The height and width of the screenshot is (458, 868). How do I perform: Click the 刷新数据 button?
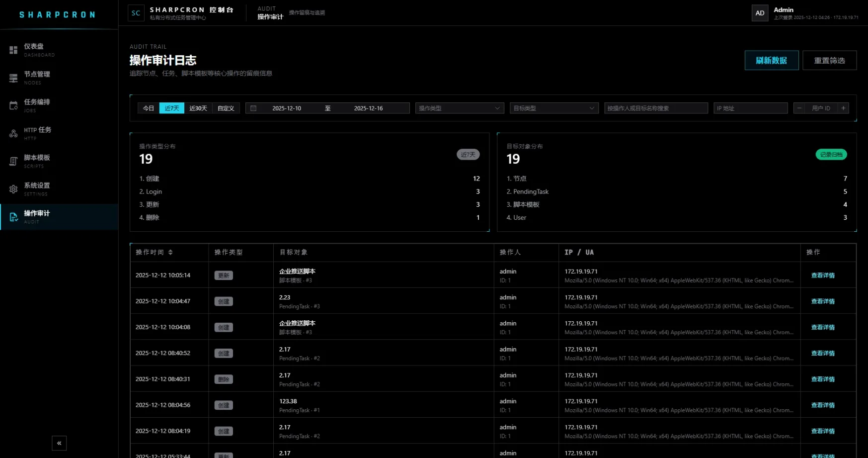coord(771,60)
